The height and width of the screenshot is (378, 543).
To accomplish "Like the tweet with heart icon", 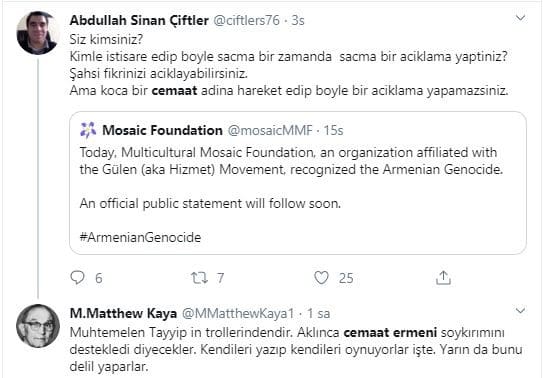I will (321, 278).
